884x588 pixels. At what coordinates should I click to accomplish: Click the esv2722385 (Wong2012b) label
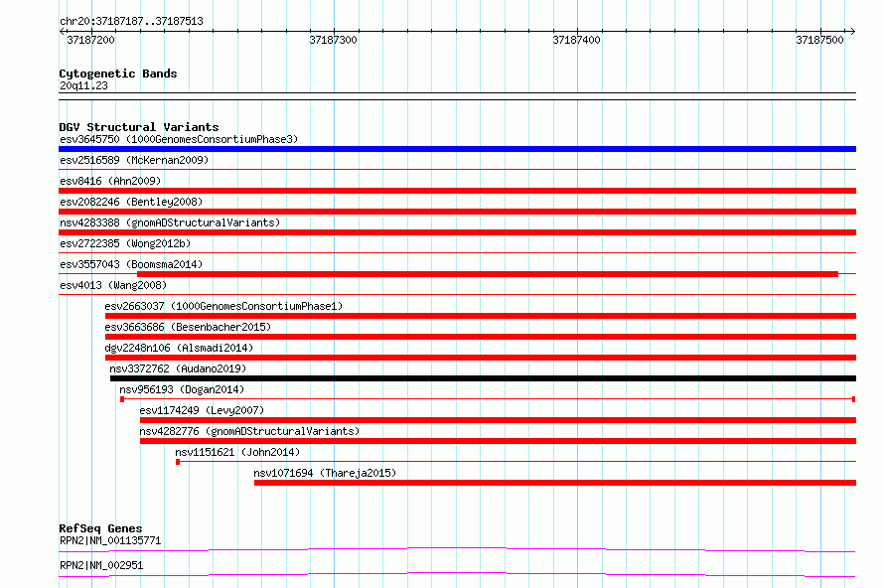[125, 243]
